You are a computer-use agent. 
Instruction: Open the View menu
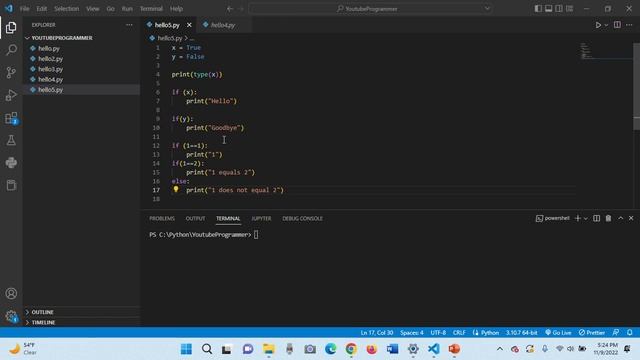(93, 9)
